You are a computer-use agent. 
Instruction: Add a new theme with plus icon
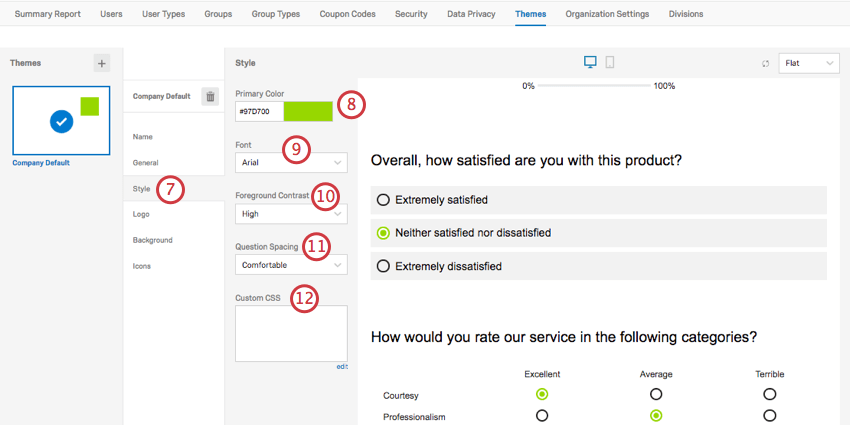tap(102, 63)
